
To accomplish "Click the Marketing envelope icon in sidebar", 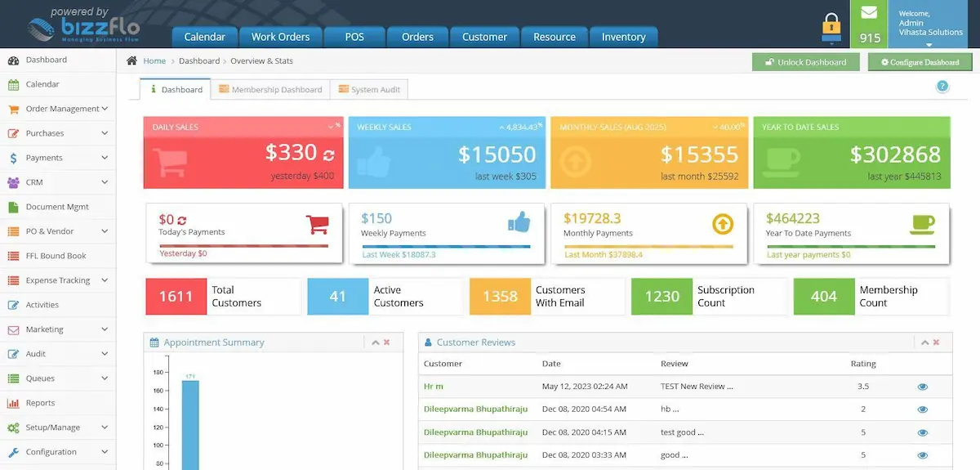I will 13,329.
